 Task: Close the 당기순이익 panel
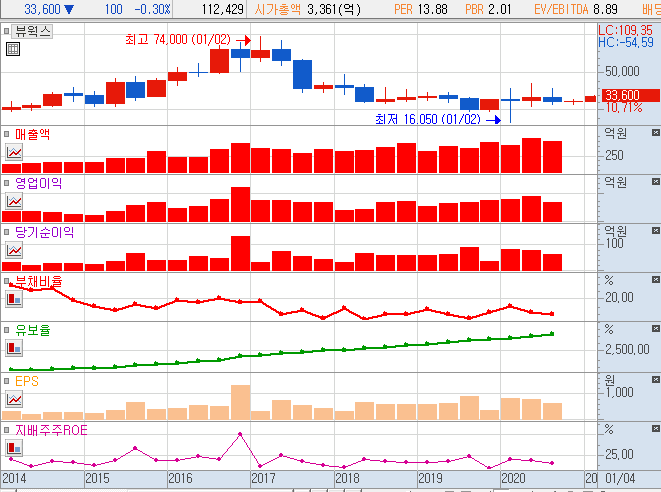(656, 231)
